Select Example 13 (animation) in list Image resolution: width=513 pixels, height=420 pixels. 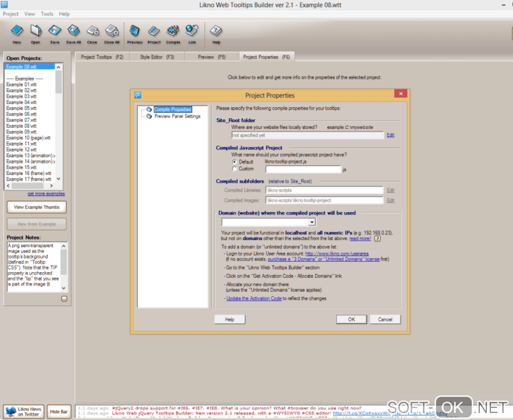pos(30,156)
